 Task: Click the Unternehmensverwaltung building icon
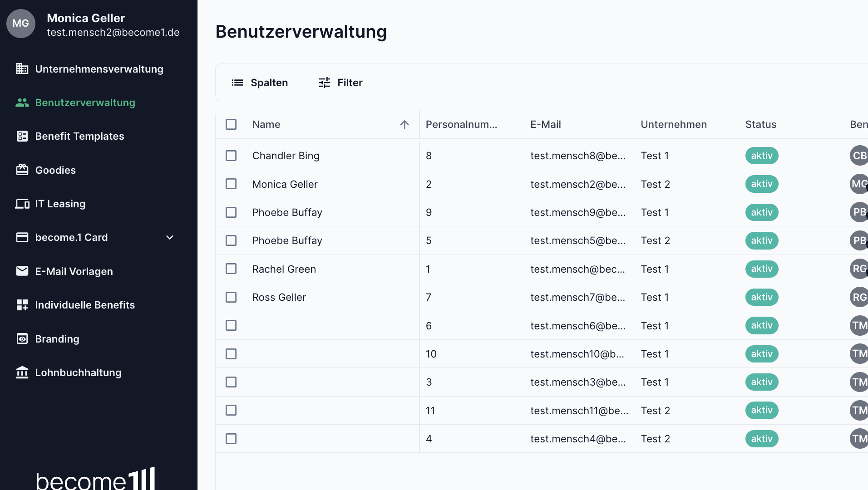[22, 69]
